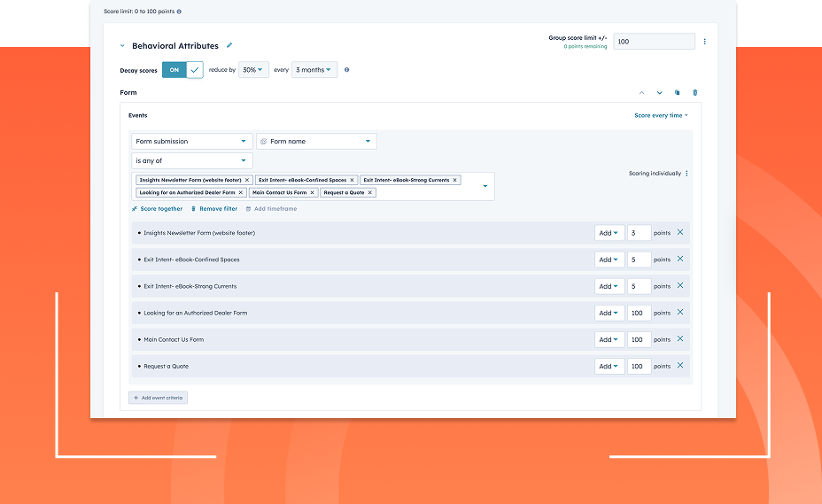Viewport: 822px width, 504px height.
Task: Delete eBook-Strong Currents score row
Action: (680, 286)
